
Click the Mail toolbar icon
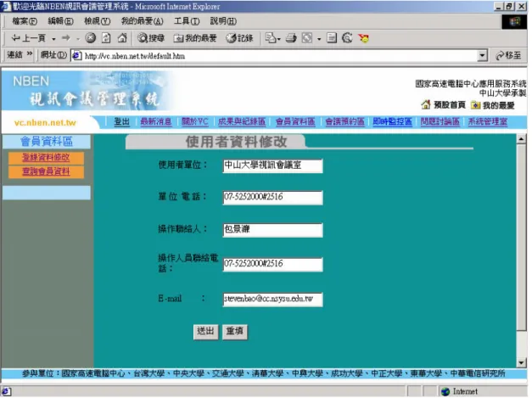point(271,38)
